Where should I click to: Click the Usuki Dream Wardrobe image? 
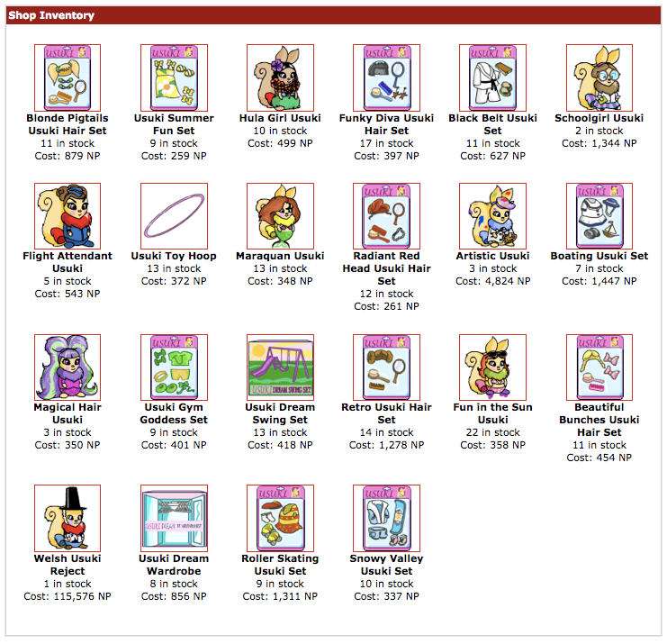(174, 518)
